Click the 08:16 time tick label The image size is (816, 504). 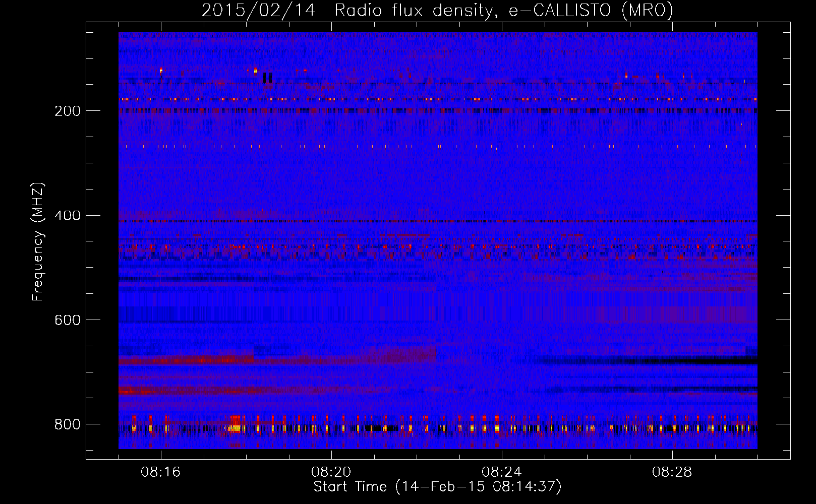(x=161, y=472)
